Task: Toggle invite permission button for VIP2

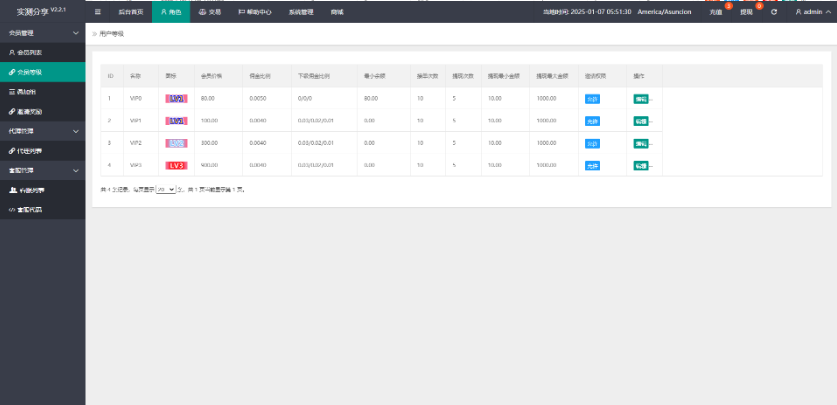Action: pos(592,144)
